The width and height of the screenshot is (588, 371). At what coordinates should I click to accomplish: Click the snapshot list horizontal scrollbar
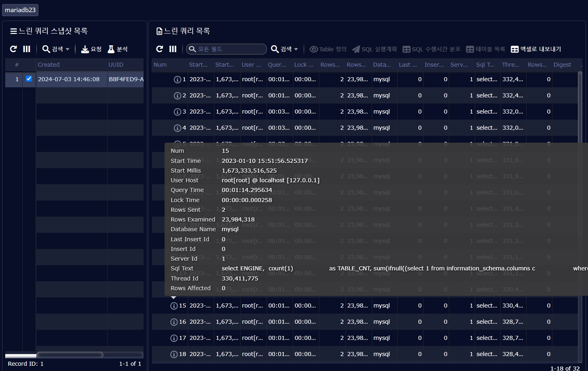click(x=70, y=355)
